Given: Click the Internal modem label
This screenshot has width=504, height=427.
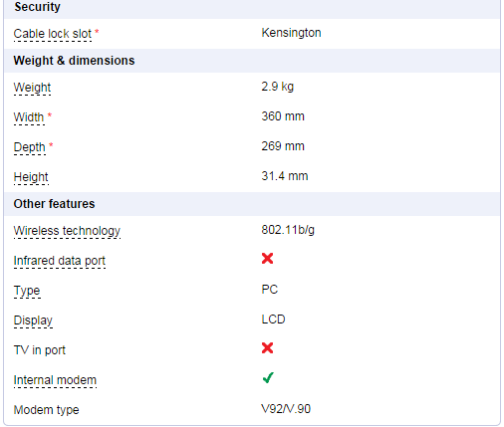Looking at the screenshot, I should point(55,380).
